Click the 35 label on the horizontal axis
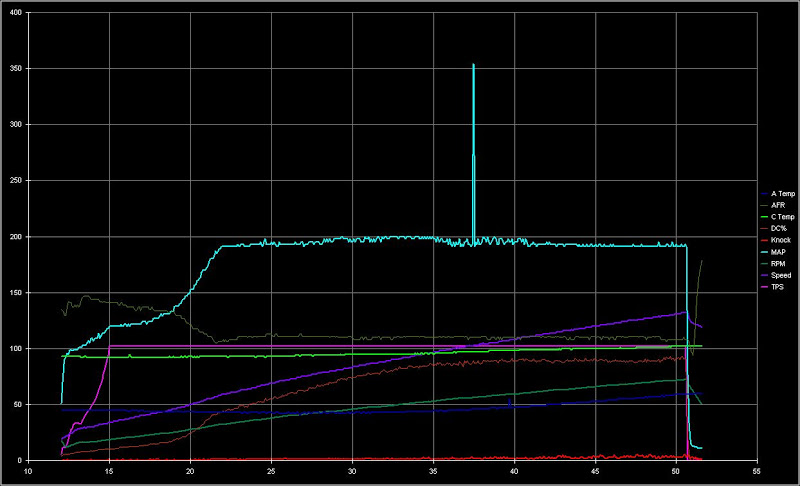Image resolution: width=800 pixels, height=486 pixels. (x=433, y=471)
